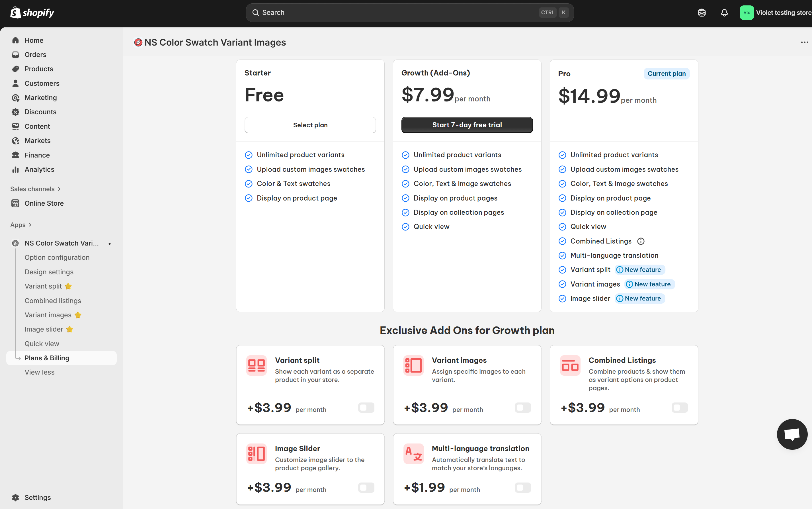Click the Discounts icon in the sidebar
This screenshot has width=812, height=509.
coord(15,112)
